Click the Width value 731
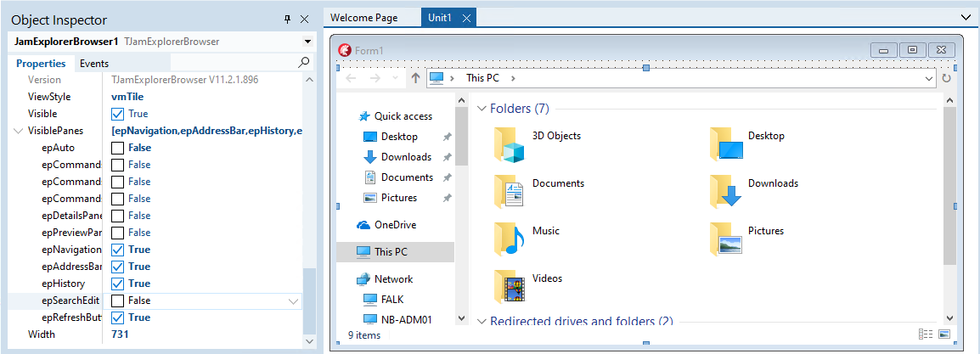Image resolution: width=980 pixels, height=354 pixels. click(120, 334)
